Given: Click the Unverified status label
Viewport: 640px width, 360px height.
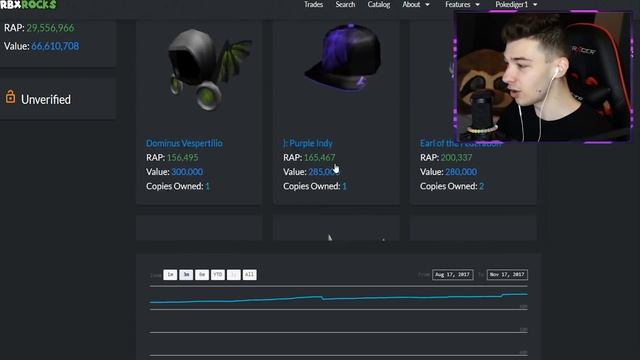Looking at the screenshot, I should coord(46,100).
